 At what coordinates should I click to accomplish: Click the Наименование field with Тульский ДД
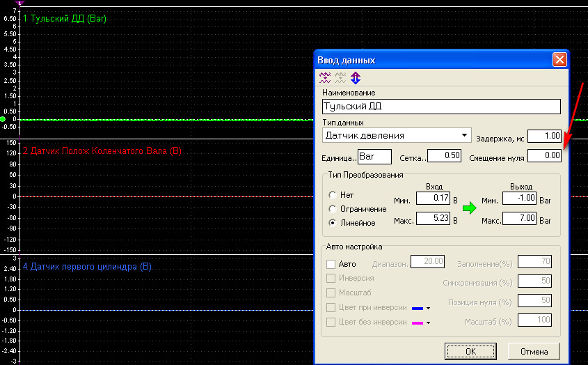tap(441, 107)
